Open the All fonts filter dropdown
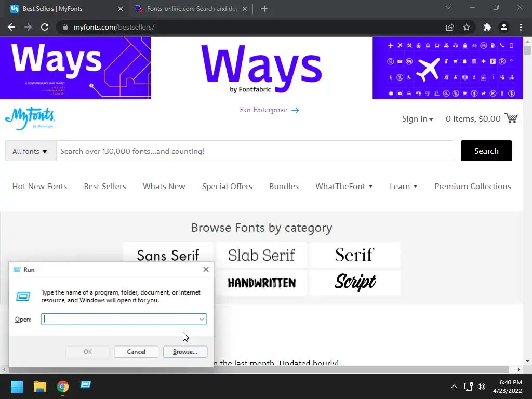 pyautogui.click(x=30, y=151)
